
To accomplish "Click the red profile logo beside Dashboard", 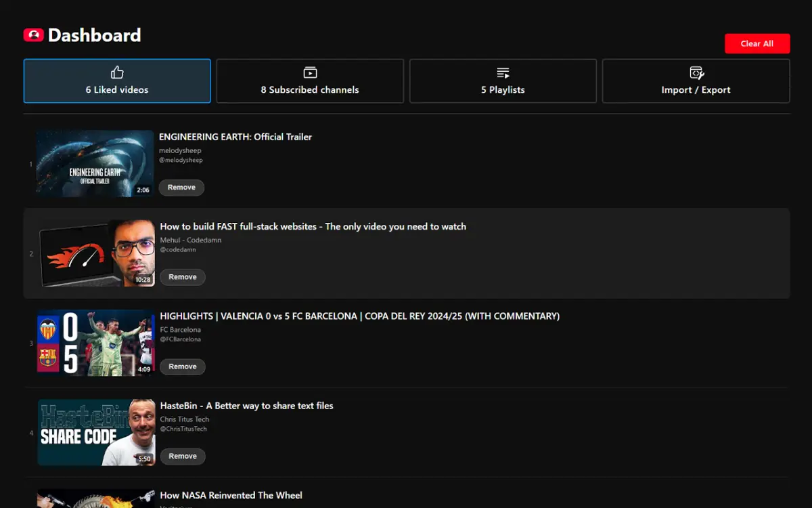I will 33,35.
